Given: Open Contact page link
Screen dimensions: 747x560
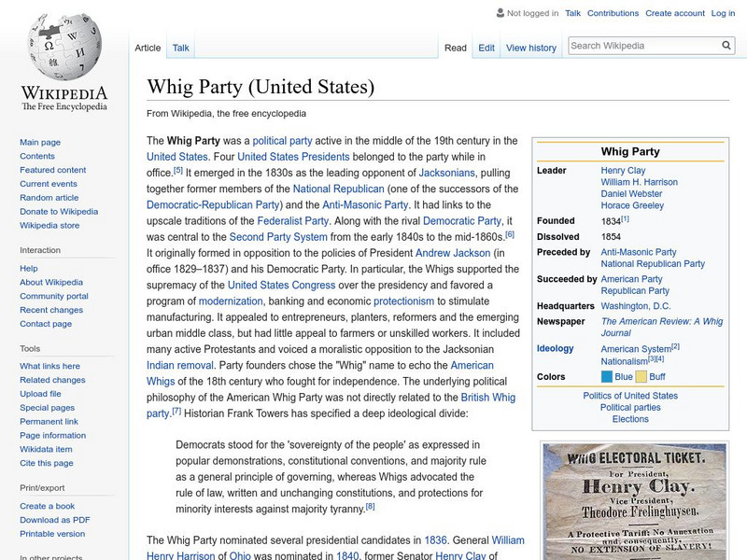Looking at the screenshot, I should tap(46, 323).
